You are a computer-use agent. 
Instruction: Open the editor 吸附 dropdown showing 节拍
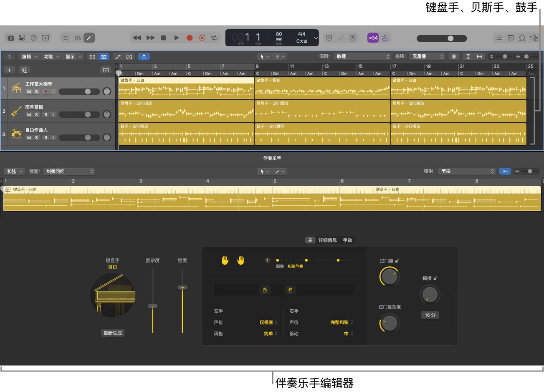(468, 171)
